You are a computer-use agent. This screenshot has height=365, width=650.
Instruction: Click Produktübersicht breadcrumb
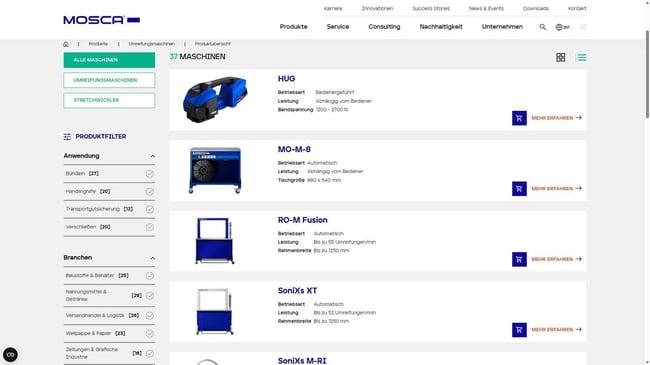pyautogui.click(x=213, y=44)
